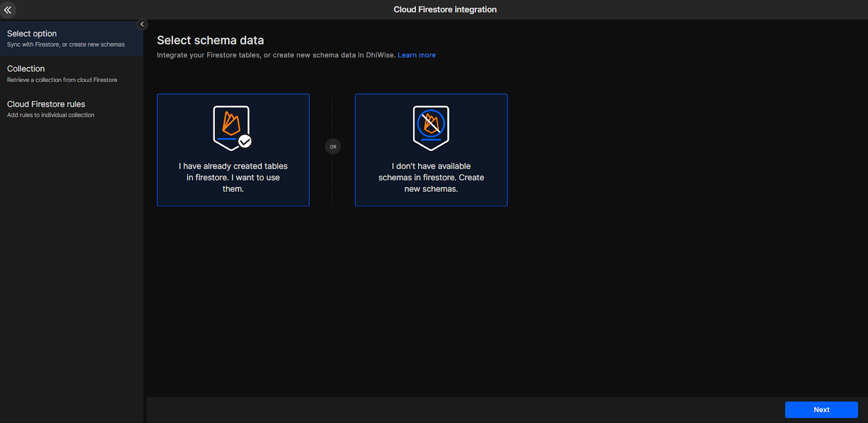Screen dimensions: 868x423
Task: Click the Firebase shield icon with checkmark
Action: (x=231, y=127)
